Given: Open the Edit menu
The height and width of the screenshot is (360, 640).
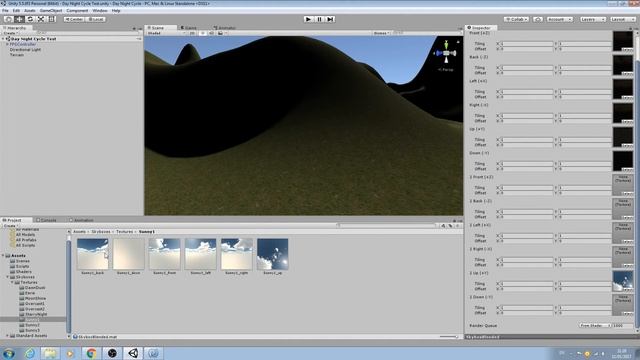Looking at the screenshot, I should tap(16, 11).
